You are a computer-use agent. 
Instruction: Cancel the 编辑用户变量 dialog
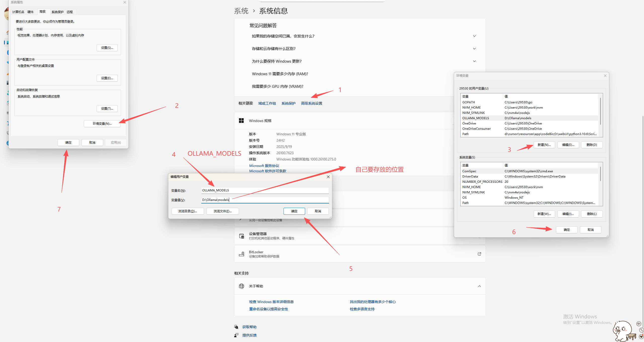coord(318,211)
